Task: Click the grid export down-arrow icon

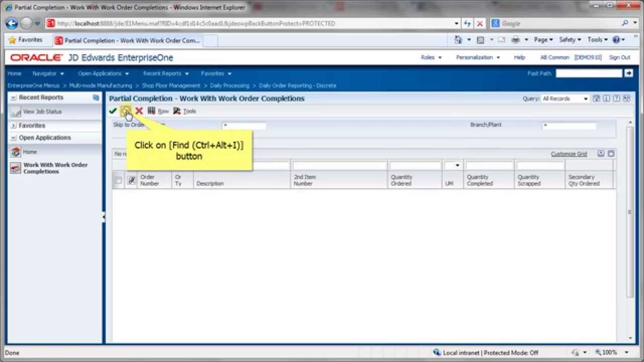Action: [601, 154]
